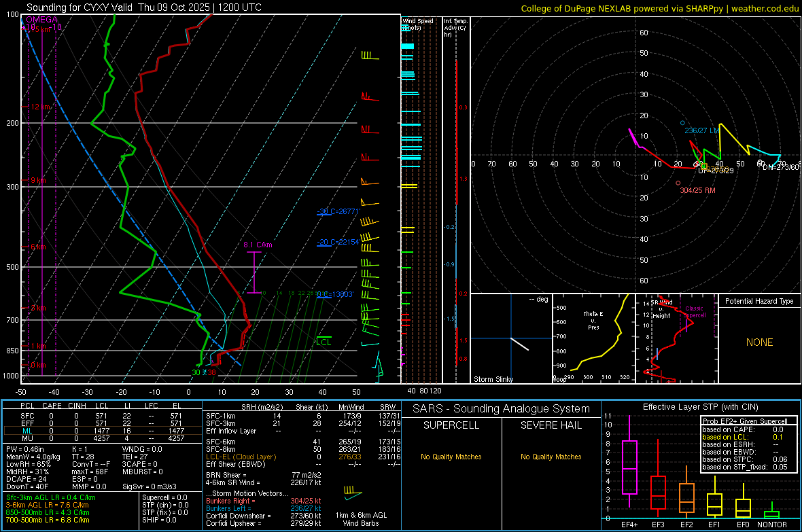This screenshot has height=532, width=802.
Task: Click the SHIP = 0.0 value
Action: pos(158,520)
